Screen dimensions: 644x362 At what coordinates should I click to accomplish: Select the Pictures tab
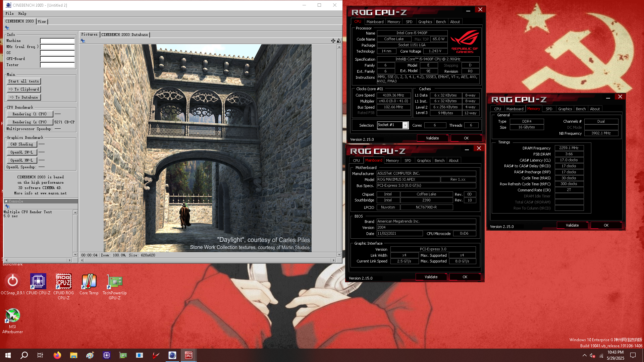click(89, 34)
